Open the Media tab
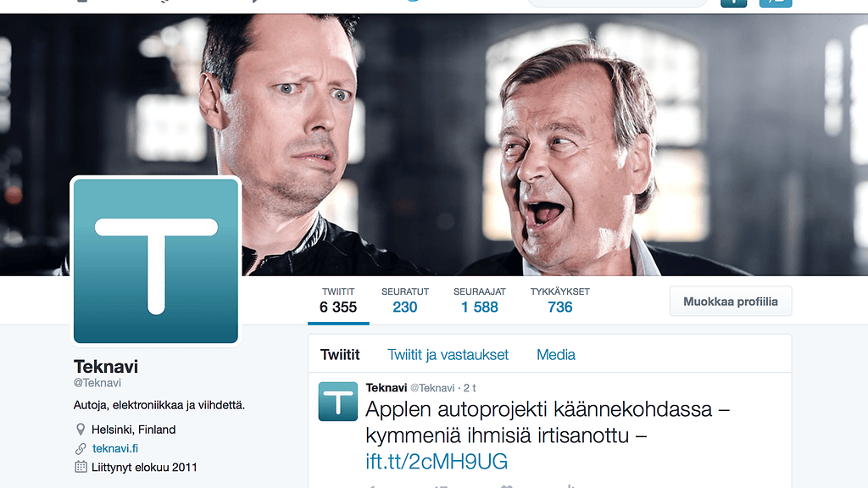This screenshot has width=868, height=488. (556, 355)
